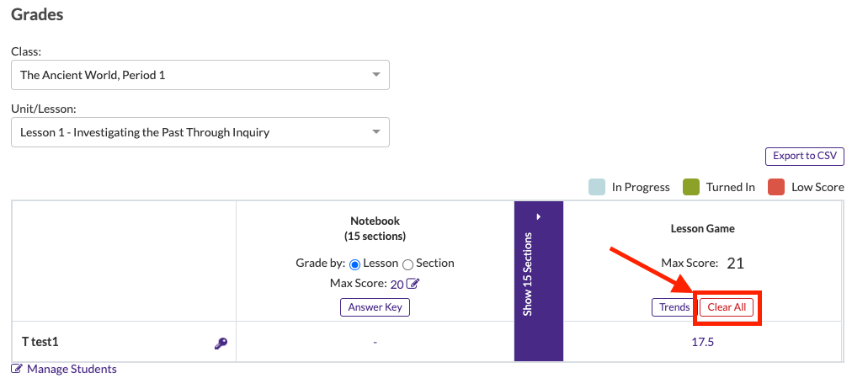Click the Turned In green swatch
Image resolution: width=868 pixels, height=389 pixels.
tap(692, 187)
